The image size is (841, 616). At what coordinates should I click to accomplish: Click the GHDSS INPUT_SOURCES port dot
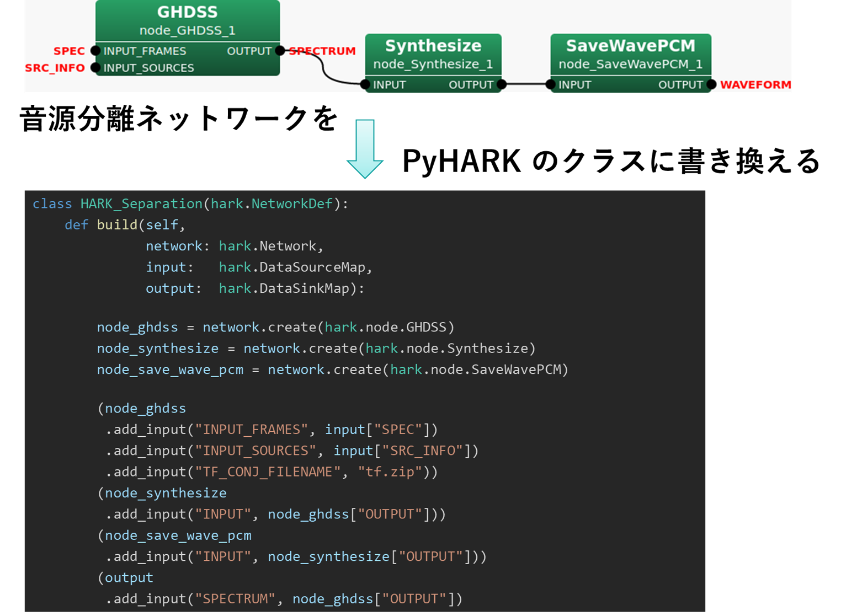click(95, 68)
